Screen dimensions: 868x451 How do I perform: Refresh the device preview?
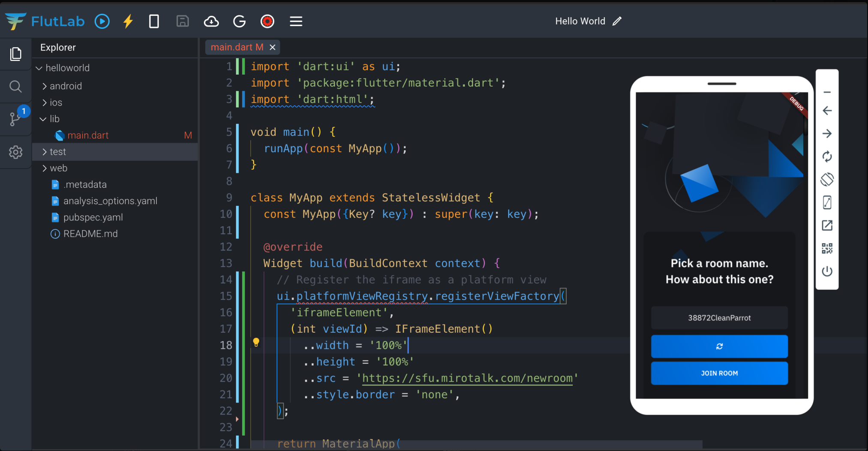(827, 156)
